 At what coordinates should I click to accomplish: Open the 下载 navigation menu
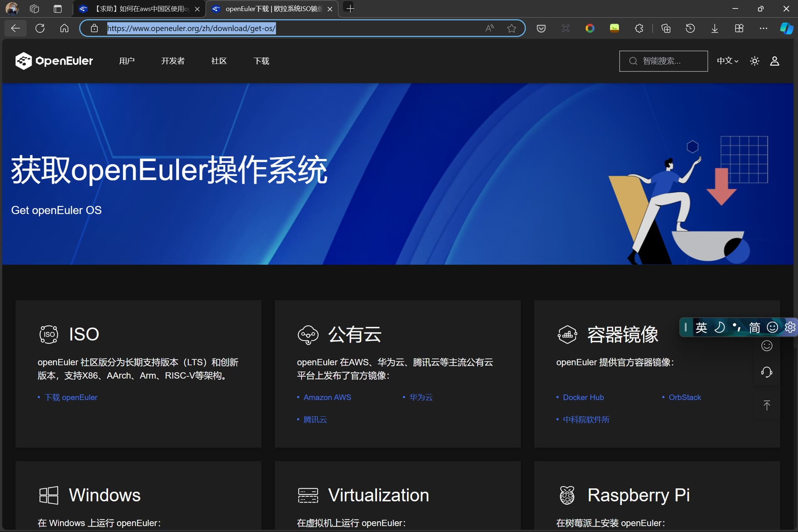coord(261,61)
